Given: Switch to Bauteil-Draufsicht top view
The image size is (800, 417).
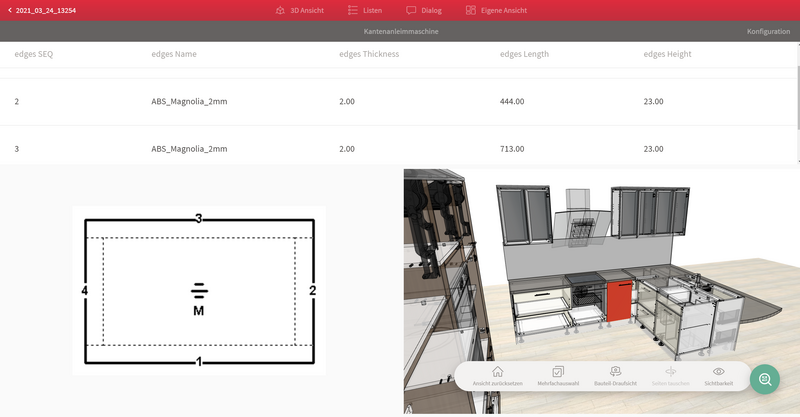Looking at the screenshot, I should [x=616, y=375].
